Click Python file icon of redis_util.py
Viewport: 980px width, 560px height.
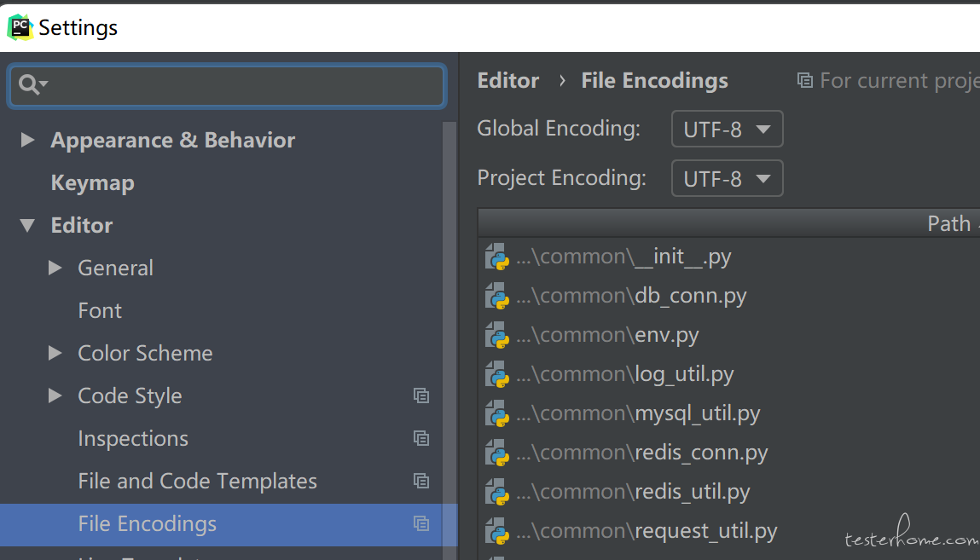497,493
